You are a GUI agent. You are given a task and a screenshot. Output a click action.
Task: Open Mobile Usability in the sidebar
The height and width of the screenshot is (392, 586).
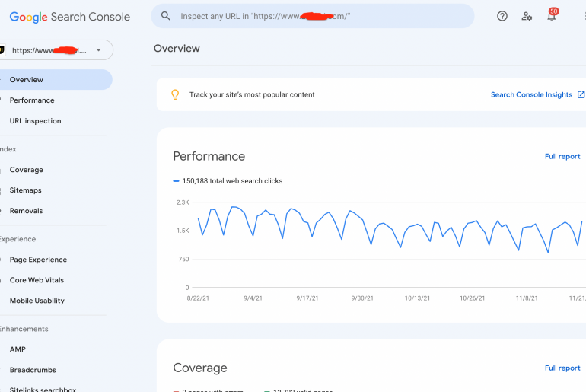click(37, 301)
